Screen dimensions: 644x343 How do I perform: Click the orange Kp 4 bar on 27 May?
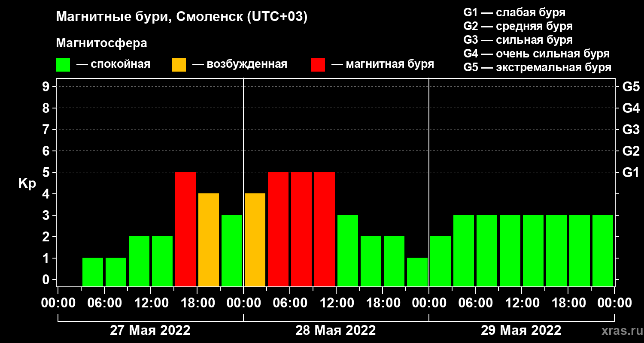click(209, 240)
